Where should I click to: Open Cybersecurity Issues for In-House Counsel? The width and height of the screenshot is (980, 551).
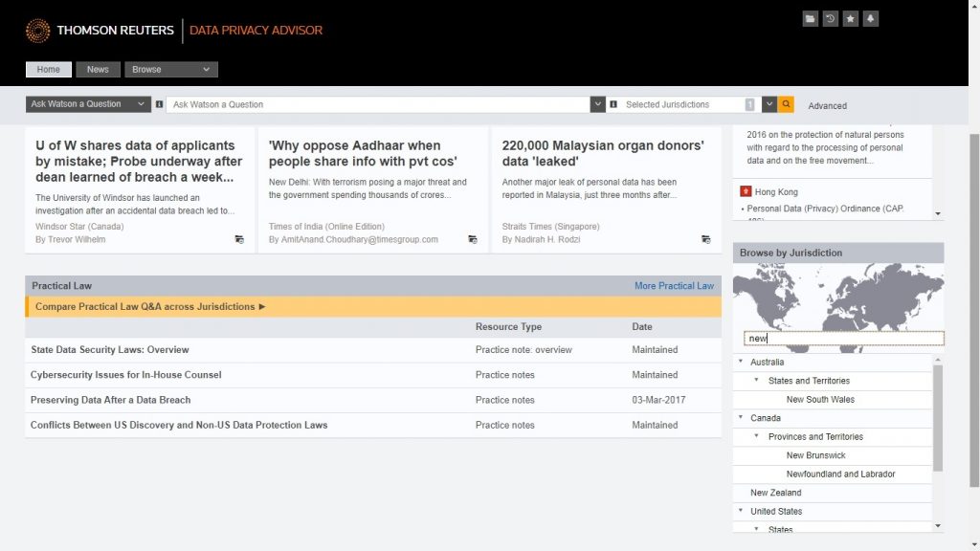click(125, 375)
